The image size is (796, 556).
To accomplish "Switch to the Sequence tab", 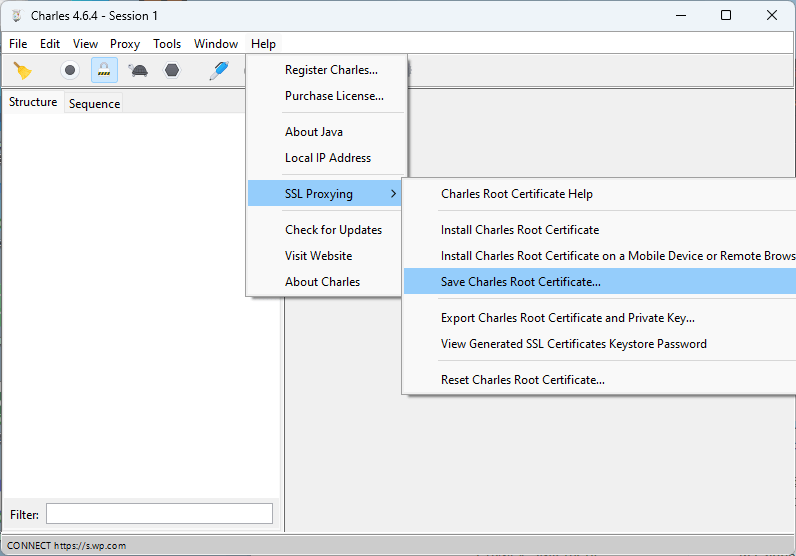I will [x=94, y=104].
